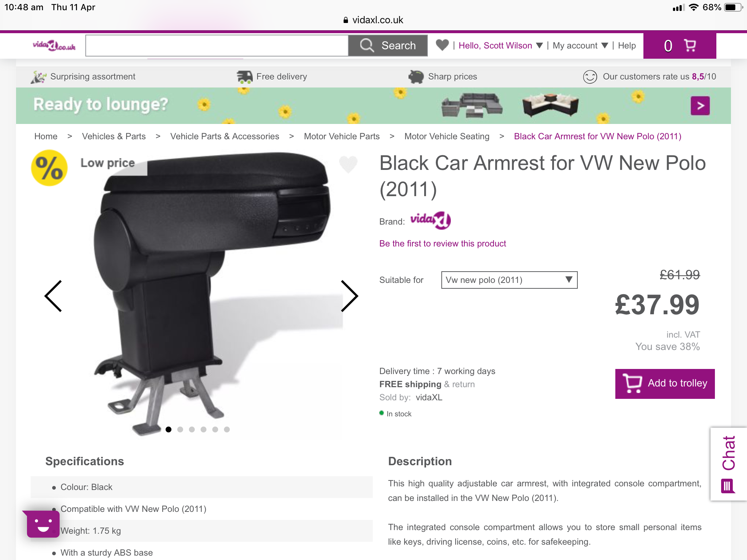This screenshot has height=560, width=747.
Task: Expand the My account menu
Action: [580, 46]
